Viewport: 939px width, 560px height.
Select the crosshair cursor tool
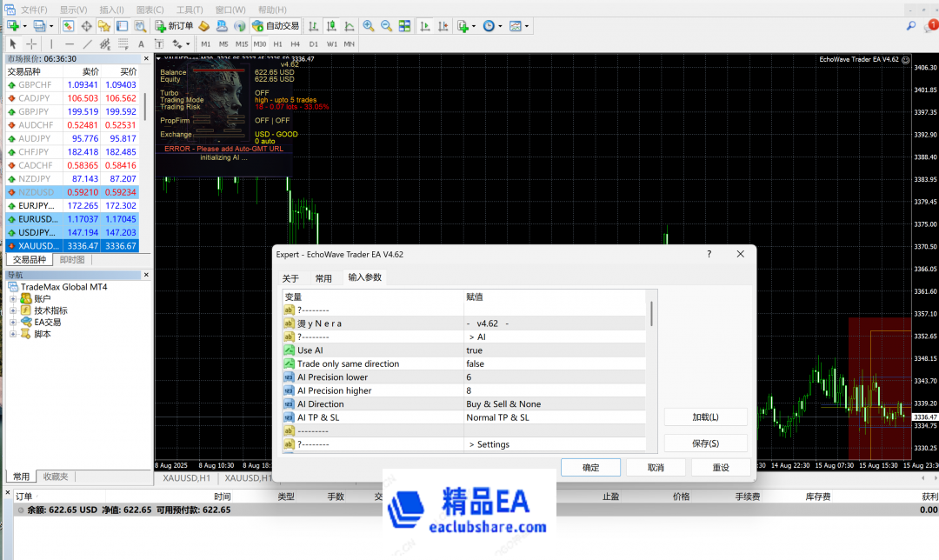(x=31, y=43)
